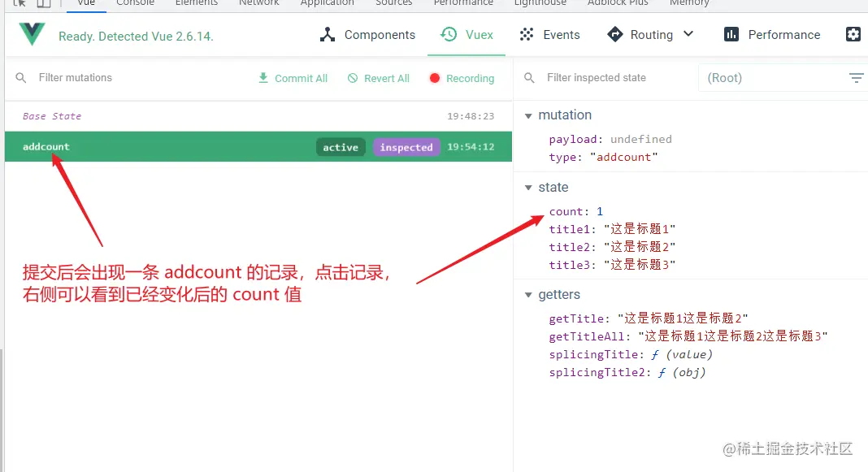Open the Routing tab

640,35
